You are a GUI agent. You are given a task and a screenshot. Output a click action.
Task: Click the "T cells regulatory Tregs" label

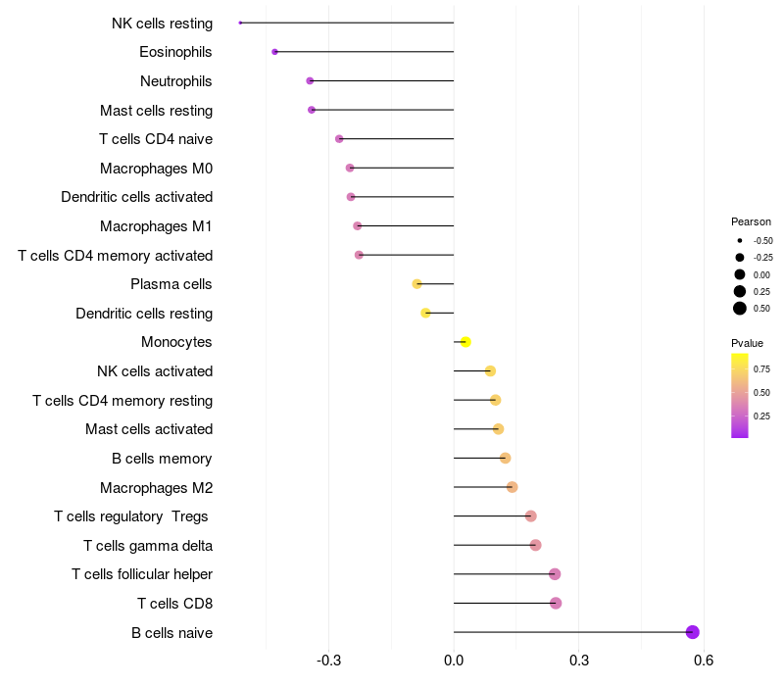pyautogui.click(x=131, y=516)
